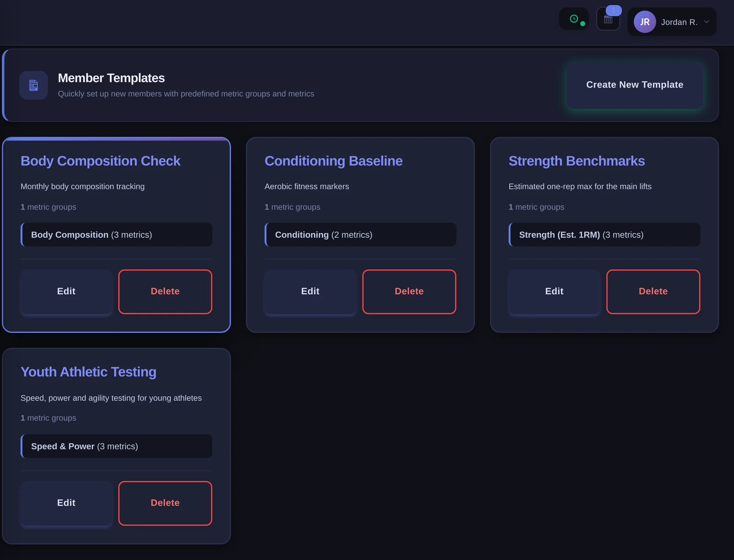Select the Body Composition (3 metrics) group
The image size is (734, 560).
coord(116,234)
